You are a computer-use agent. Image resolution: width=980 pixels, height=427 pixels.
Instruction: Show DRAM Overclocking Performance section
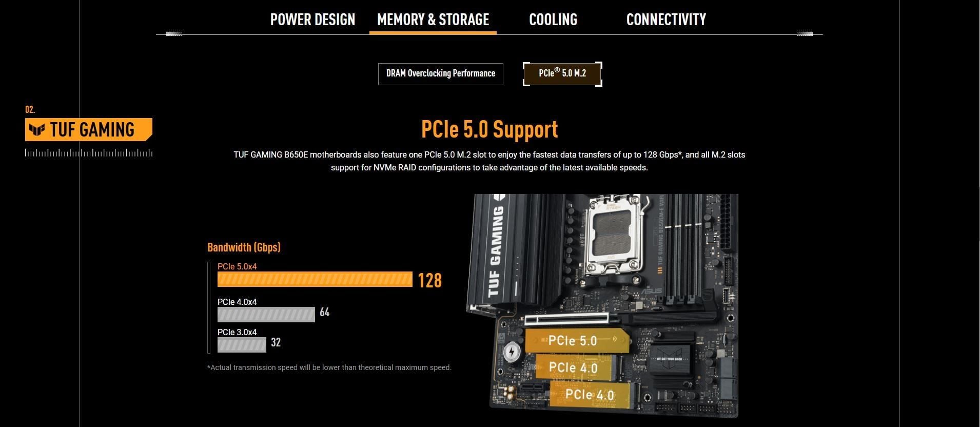[441, 74]
